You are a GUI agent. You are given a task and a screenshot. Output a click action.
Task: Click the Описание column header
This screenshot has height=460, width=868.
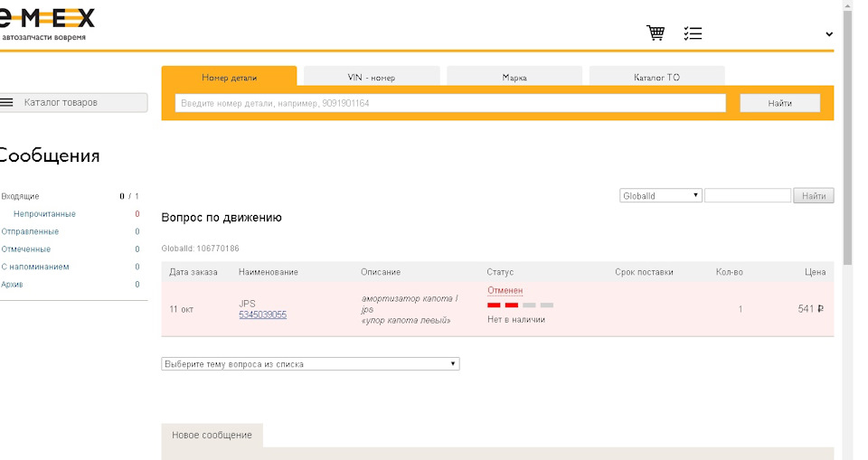click(x=381, y=272)
